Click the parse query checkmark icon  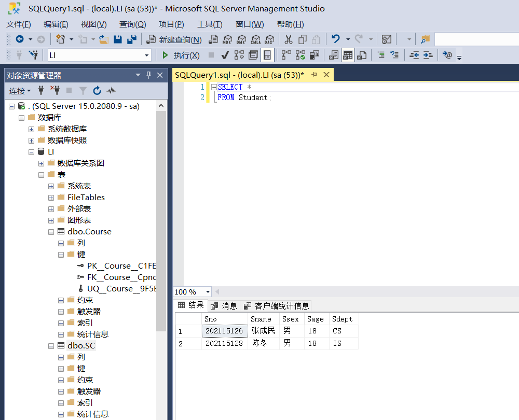(x=224, y=55)
